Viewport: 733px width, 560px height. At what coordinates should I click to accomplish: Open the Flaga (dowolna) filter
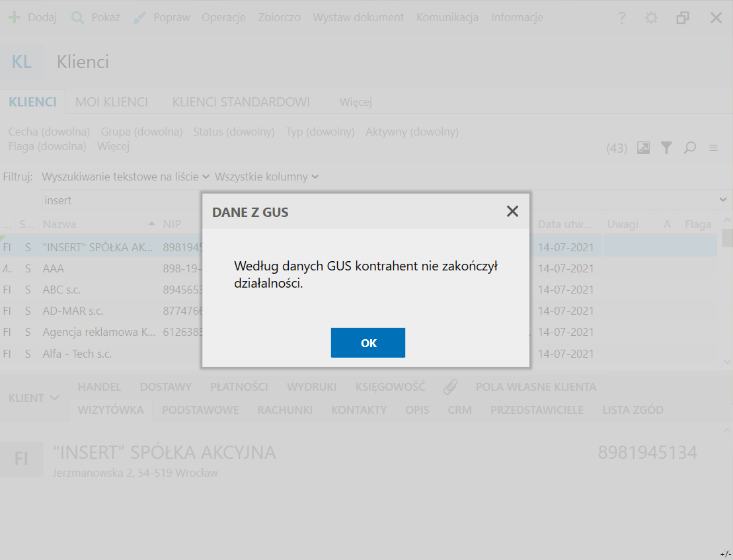(47, 146)
